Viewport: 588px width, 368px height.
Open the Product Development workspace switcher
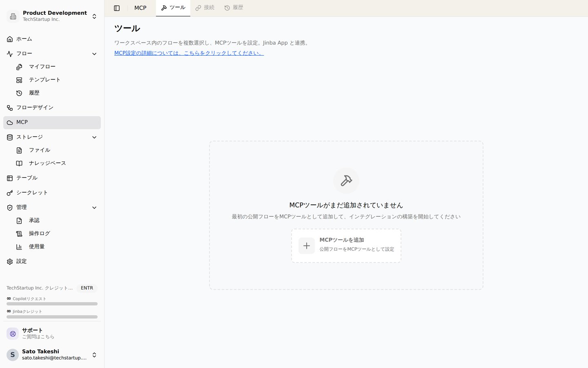click(52, 16)
